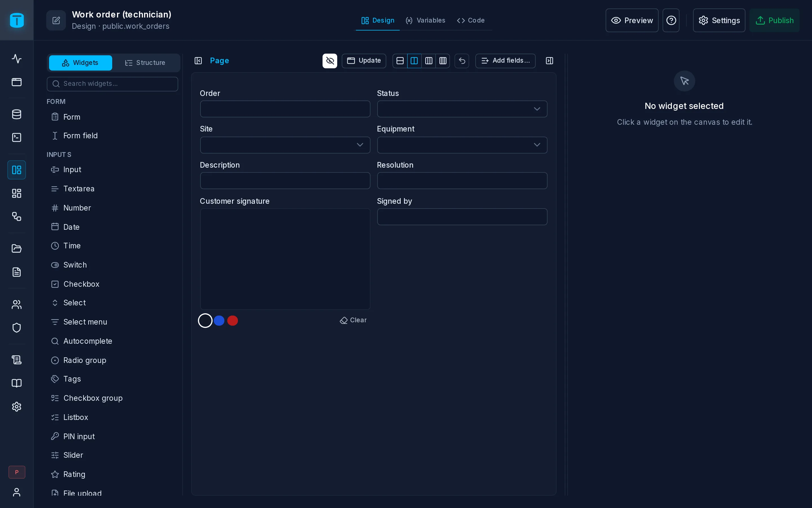The width and height of the screenshot is (812, 508).
Task: Clear the customer signature
Action: [353, 320]
